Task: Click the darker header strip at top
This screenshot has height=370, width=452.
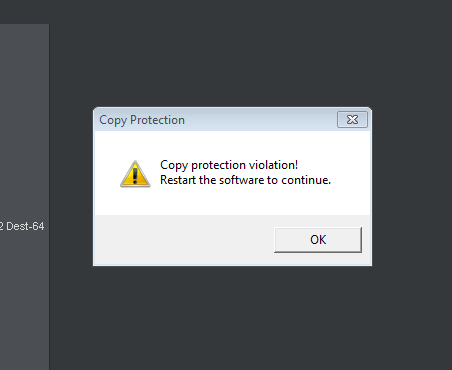Action: click(226, 12)
